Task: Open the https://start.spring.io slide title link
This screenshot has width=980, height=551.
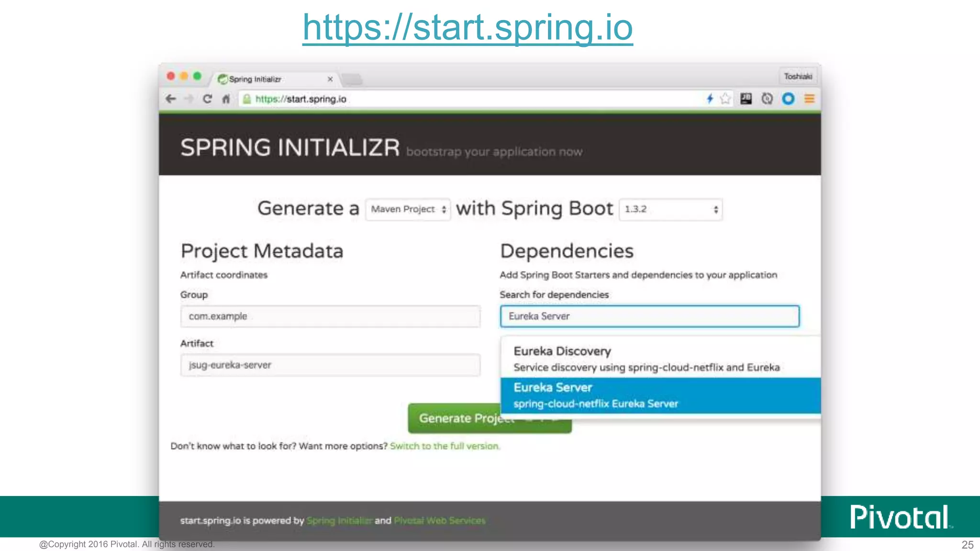Action: [468, 28]
